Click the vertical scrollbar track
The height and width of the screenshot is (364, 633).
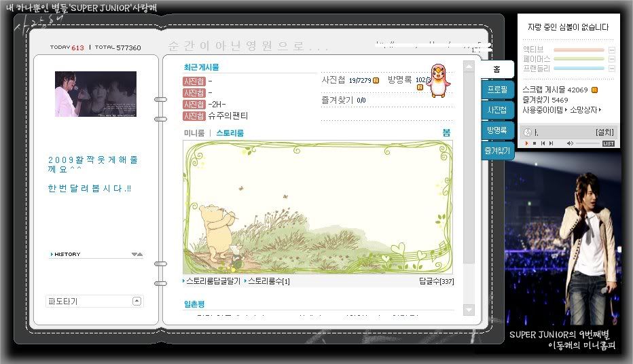(x=469, y=187)
